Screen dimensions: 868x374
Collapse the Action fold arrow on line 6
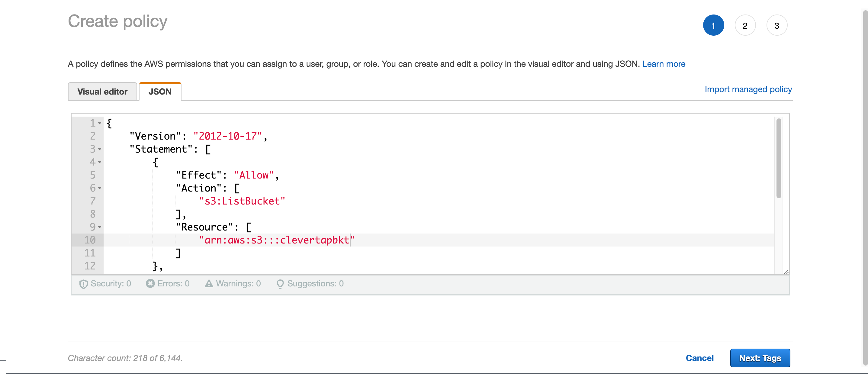[x=100, y=188]
